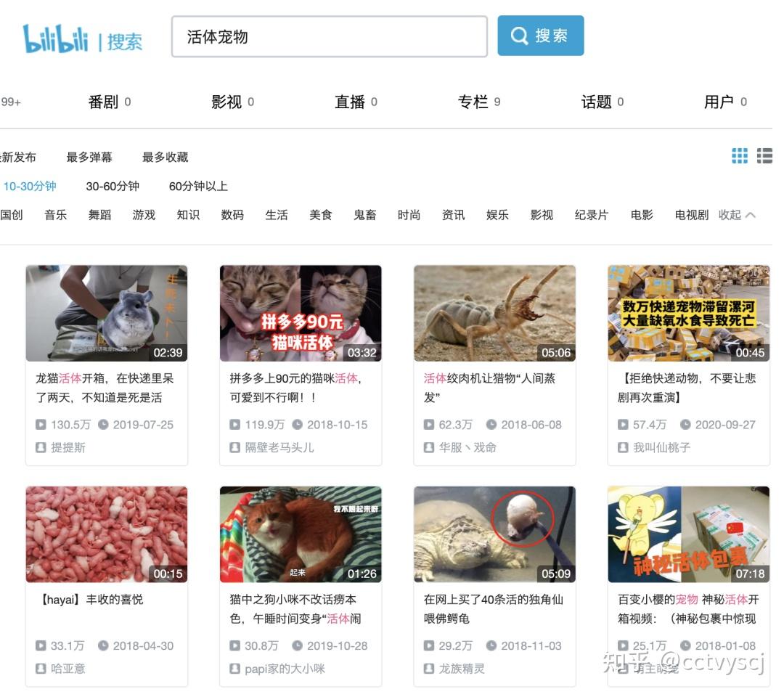
Task: Click the magnifier icon in search button
Action: [x=519, y=36]
